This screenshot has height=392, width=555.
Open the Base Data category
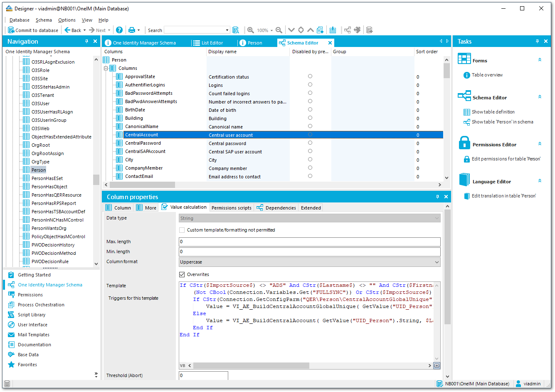coord(28,355)
